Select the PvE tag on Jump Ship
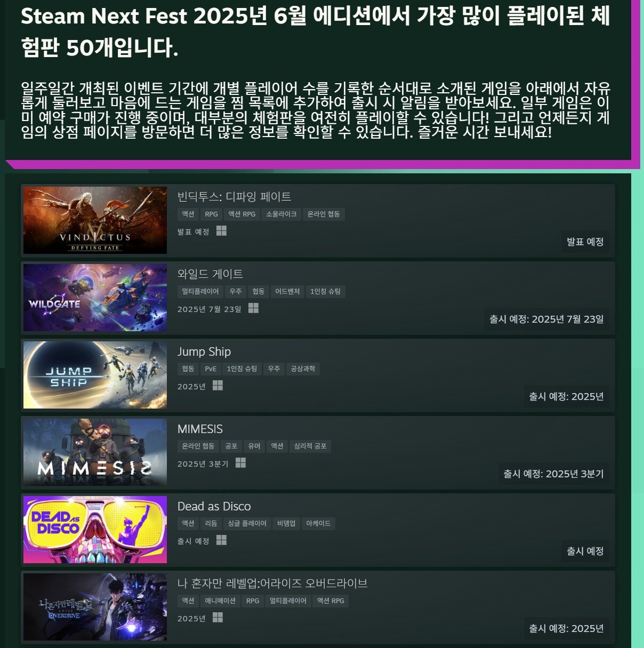 [x=211, y=369]
